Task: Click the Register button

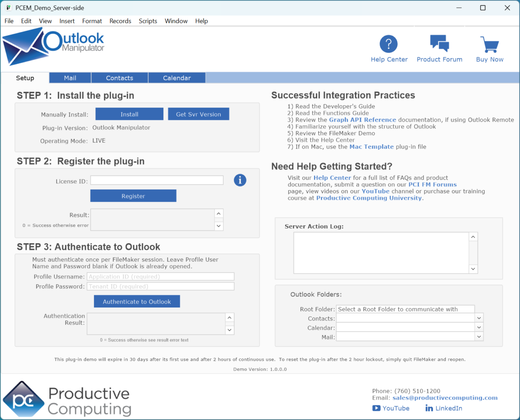Action: pyautogui.click(x=133, y=196)
